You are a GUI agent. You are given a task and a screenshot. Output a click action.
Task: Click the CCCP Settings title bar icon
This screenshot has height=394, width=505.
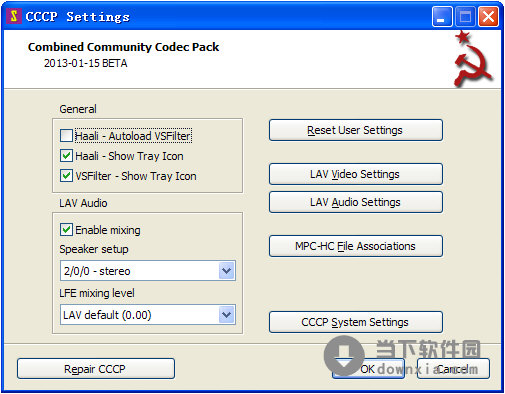(x=14, y=16)
